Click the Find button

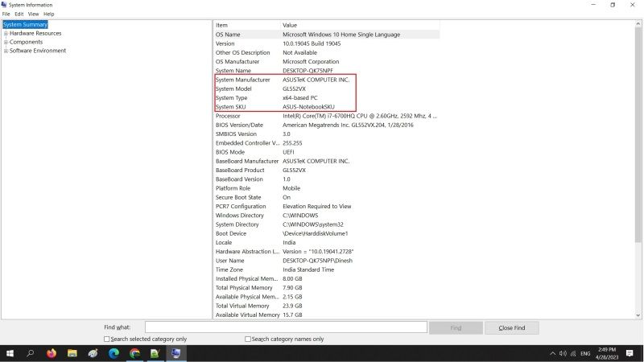[456, 328]
